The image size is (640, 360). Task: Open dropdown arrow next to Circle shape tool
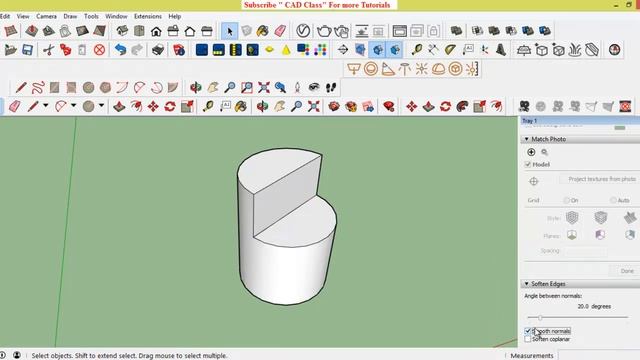(x=101, y=106)
